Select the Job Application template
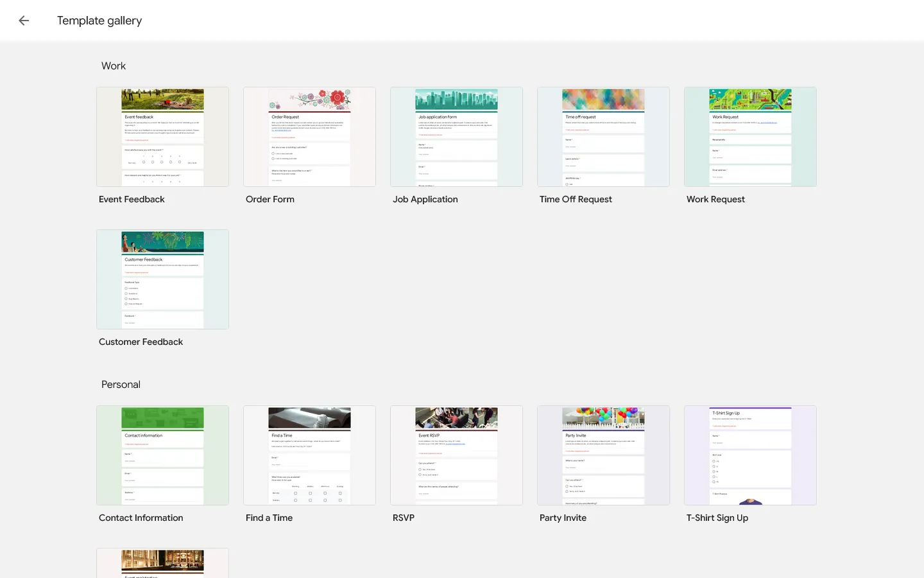The height and width of the screenshot is (578, 924). click(x=456, y=136)
